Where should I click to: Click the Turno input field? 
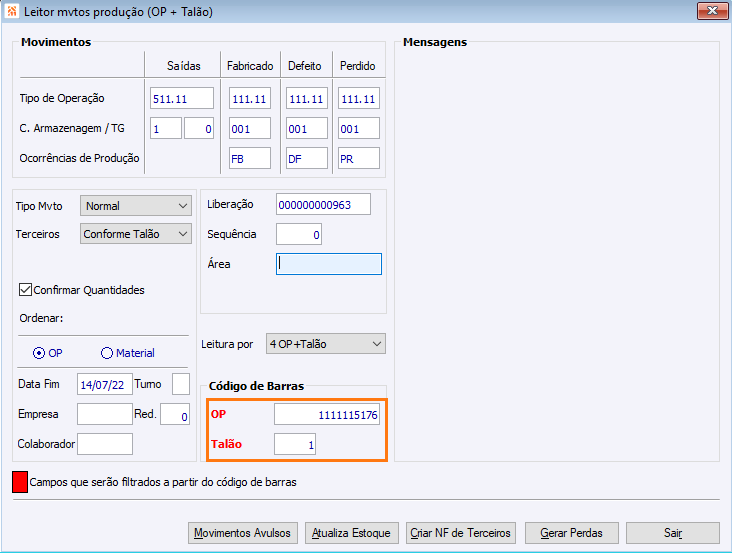pos(181,384)
